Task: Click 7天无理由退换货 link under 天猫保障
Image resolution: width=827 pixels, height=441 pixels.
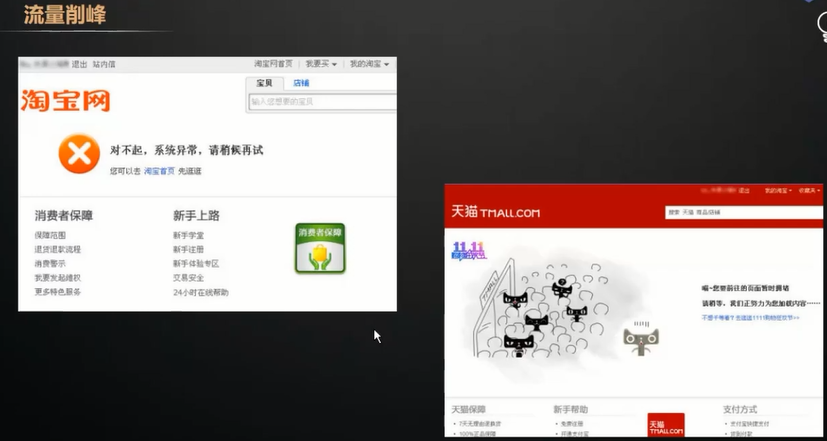Action: coord(479,424)
